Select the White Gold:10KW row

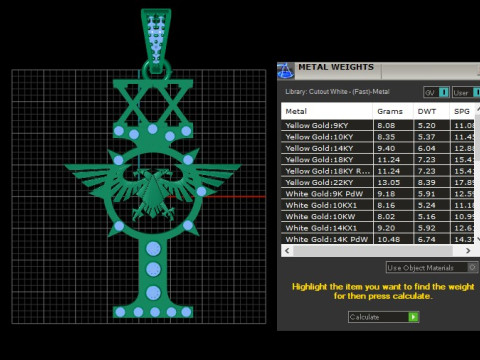point(378,216)
